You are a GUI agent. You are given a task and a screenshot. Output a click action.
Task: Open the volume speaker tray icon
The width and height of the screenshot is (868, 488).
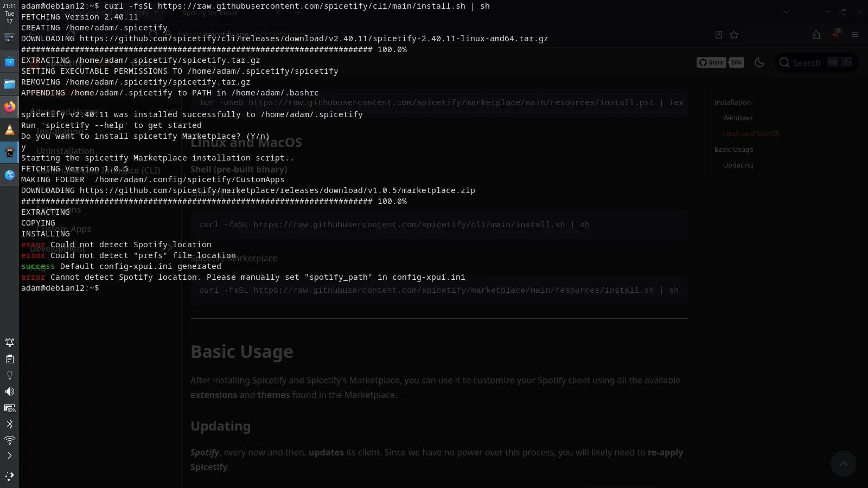[x=9, y=391]
